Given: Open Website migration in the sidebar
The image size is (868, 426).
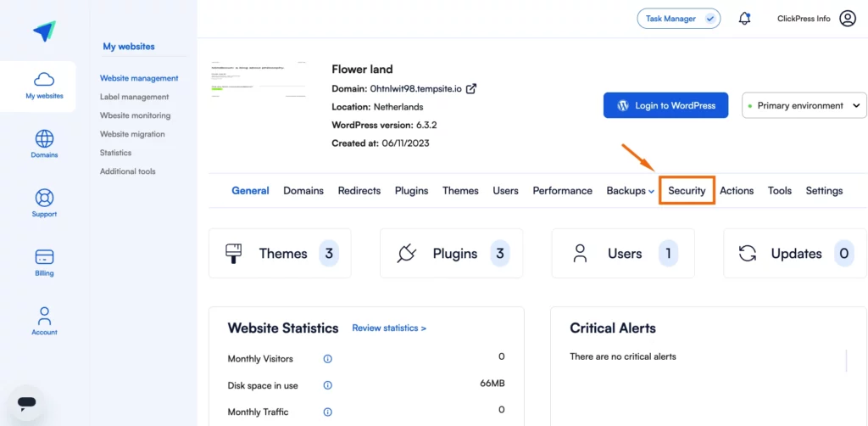Looking at the screenshot, I should pyautogui.click(x=132, y=134).
